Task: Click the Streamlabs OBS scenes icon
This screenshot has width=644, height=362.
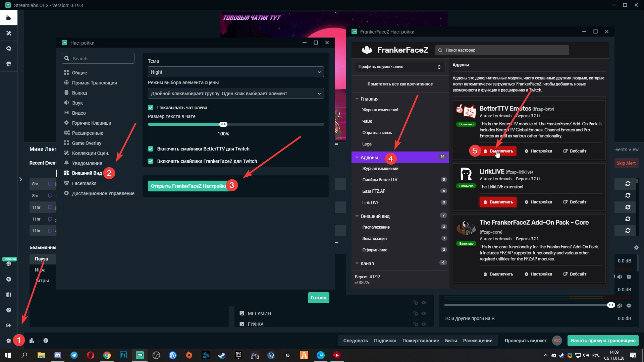Action: pyautogui.click(x=9, y=18)
